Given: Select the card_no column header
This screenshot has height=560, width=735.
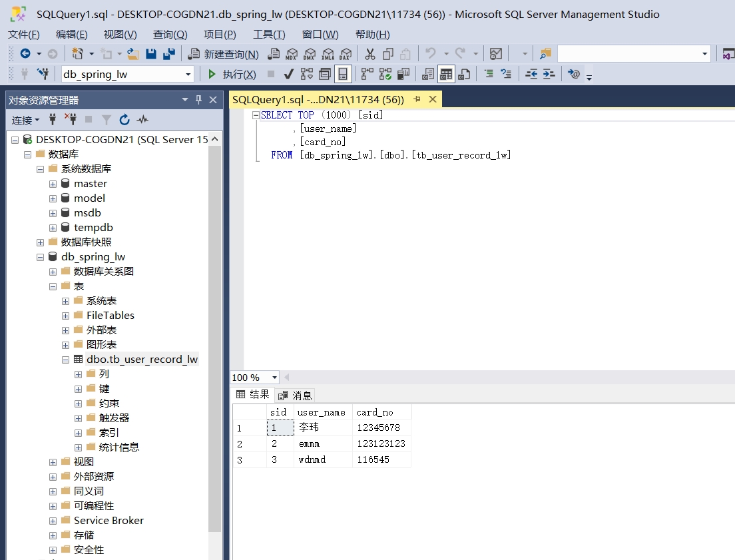Looking at the screenshot, I should click(x=381, y=412).
